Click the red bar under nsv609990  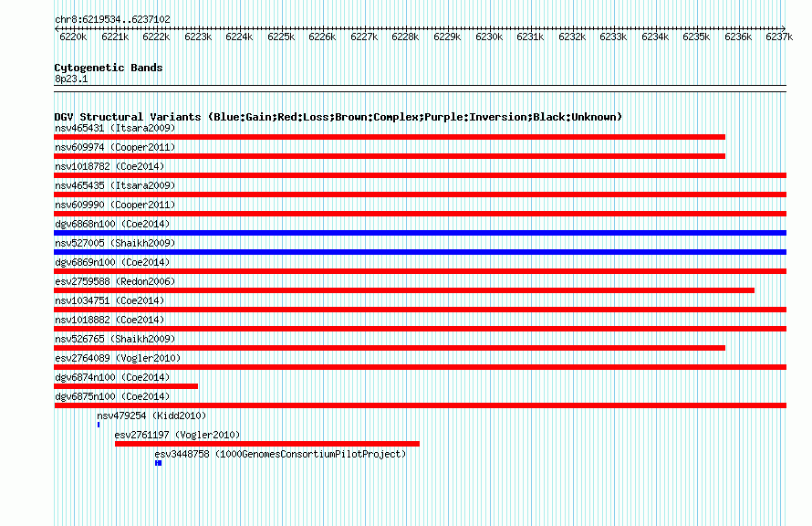click(x=420, y=214)
